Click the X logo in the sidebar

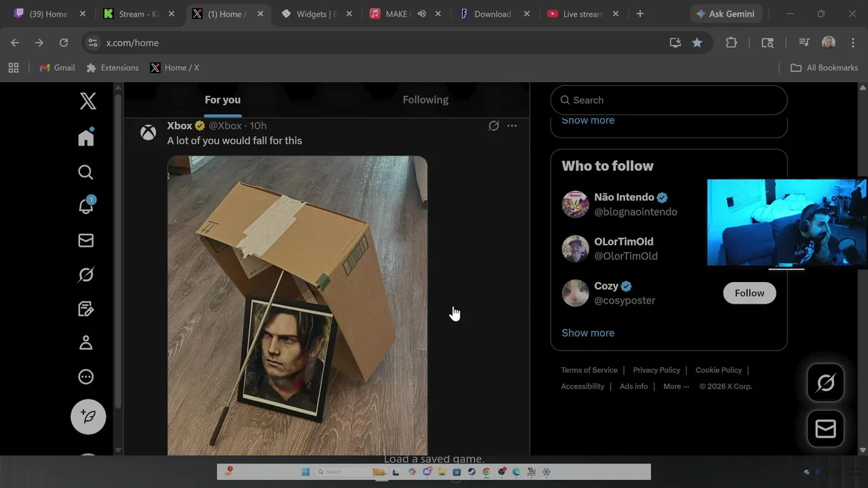[88, 101]
